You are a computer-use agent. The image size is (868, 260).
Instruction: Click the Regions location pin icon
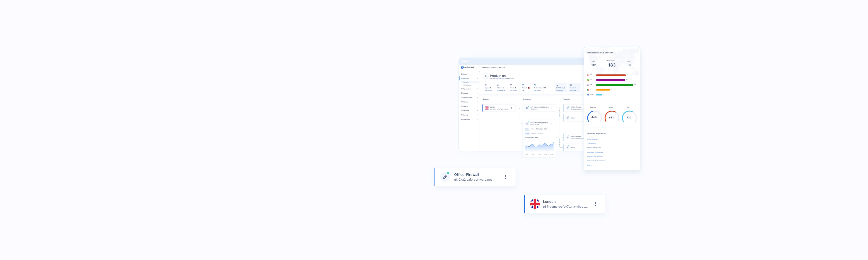pyautogui.click(x=485, y=85)
